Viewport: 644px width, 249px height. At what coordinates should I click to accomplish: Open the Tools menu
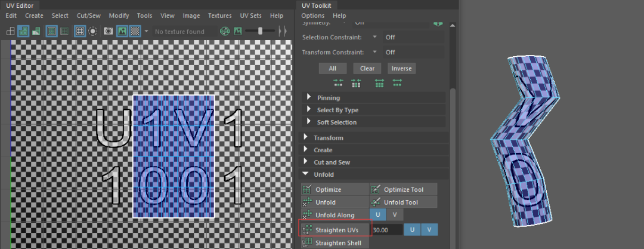[144, 16]
